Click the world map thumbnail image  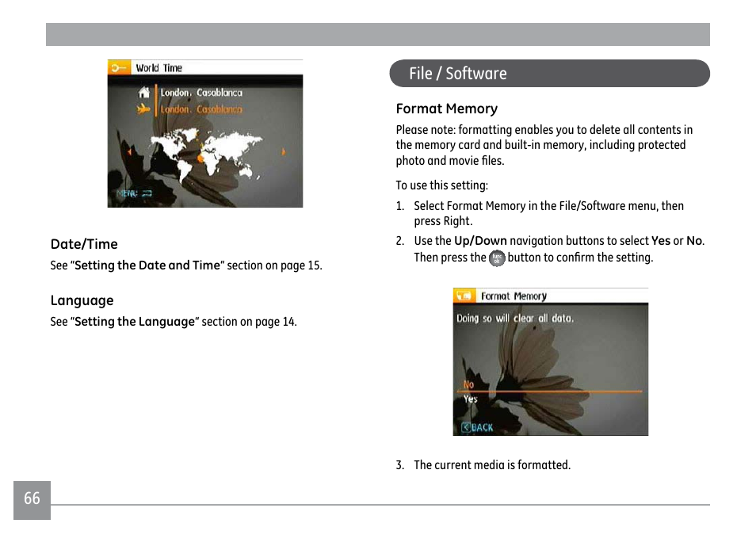click(x=206, y=155)
